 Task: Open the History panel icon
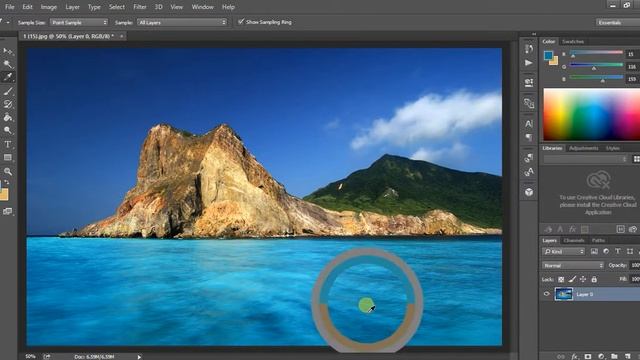coord(529,49)
